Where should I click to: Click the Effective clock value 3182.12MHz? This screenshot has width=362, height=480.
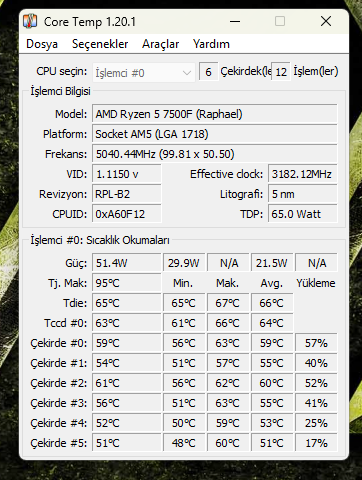303,174
